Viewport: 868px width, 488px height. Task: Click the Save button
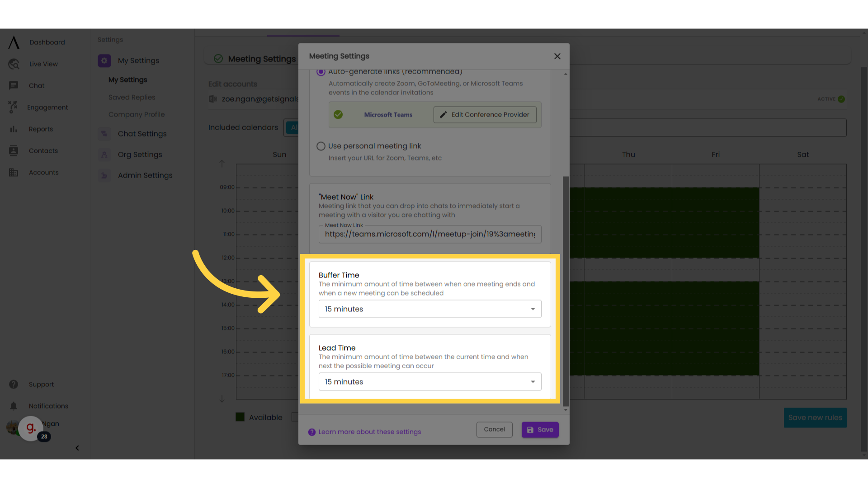coord(539,429)
